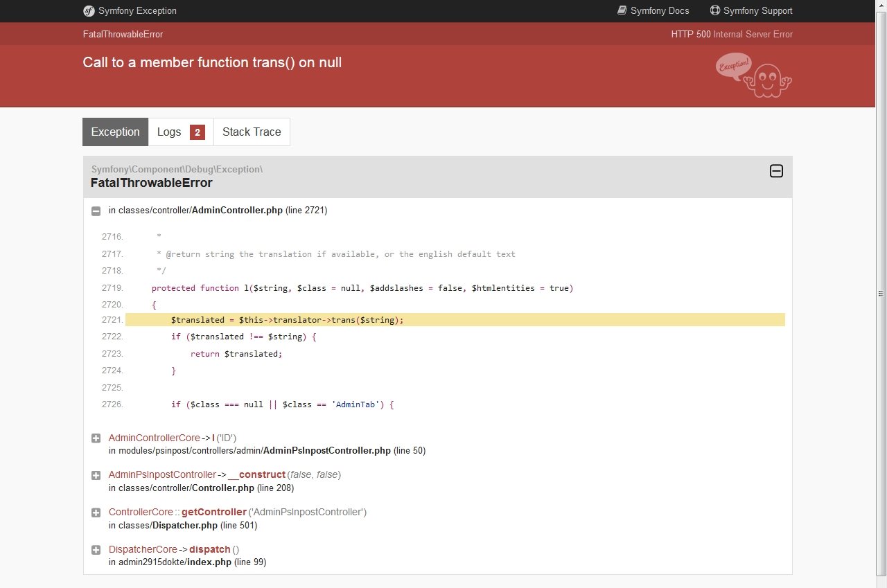Collapse the AdminController.php line 2721 trace
The height and width of the screenshot is (588, 887).
click(x=96, y=211)
